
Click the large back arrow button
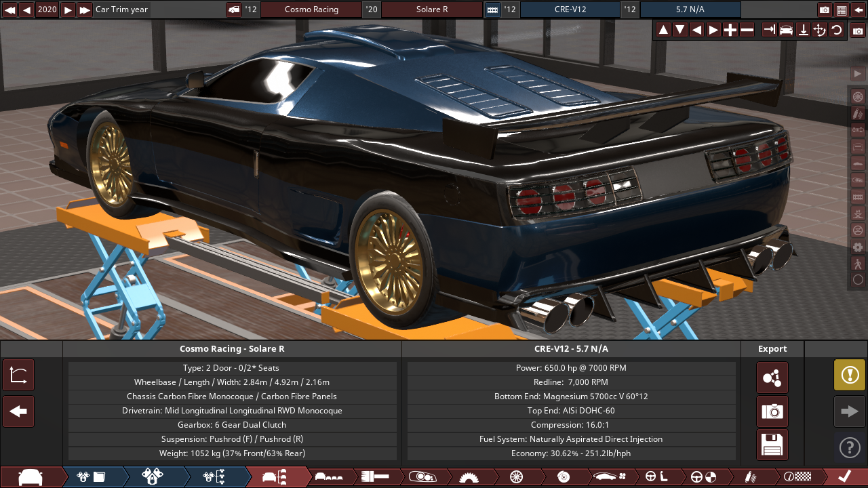(x=18, y=411)
